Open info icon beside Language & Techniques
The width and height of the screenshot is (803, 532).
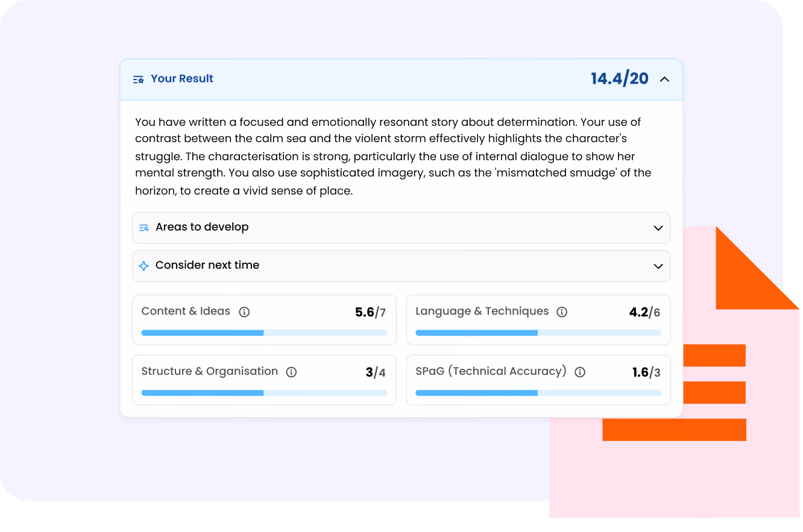pos(562,312)
